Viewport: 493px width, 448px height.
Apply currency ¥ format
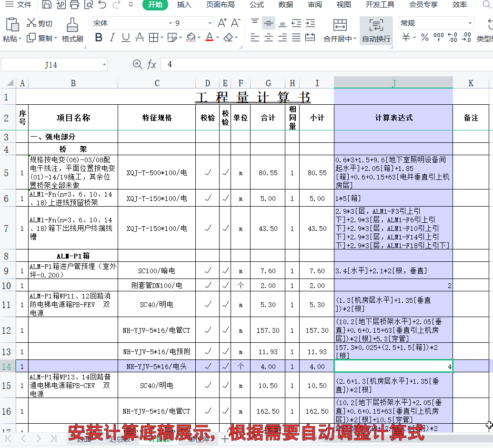point(406,38)
